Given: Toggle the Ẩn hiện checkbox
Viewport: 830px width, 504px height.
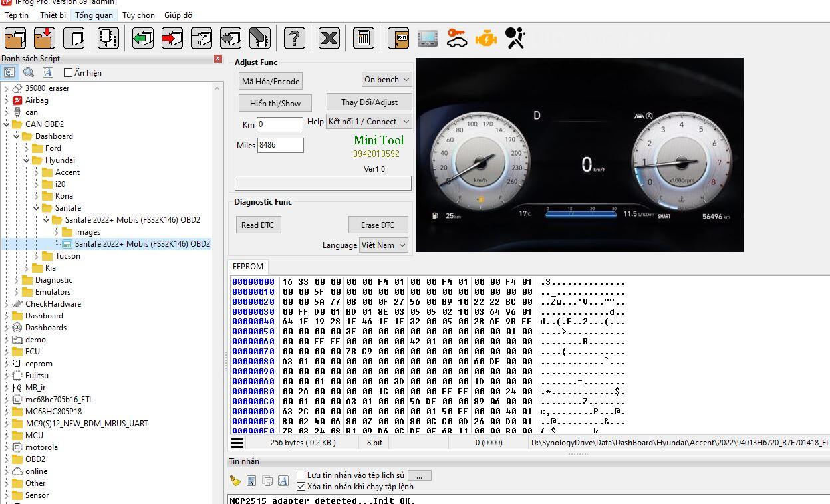Looking at the screenshot, I should (x=68, y=73).
